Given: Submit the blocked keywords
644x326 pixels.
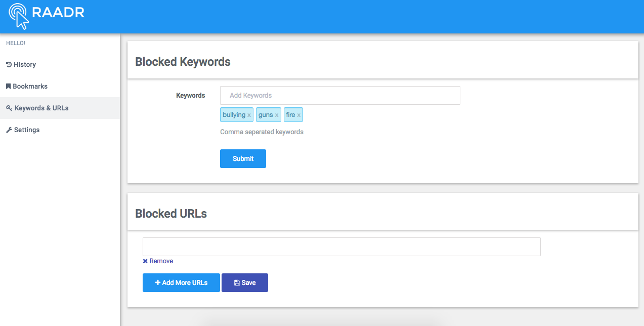Looking at the screenshot, I should coord(243,158).
